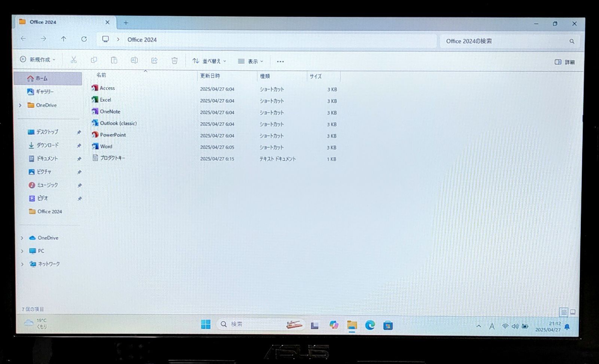
Task: Open the notification bell icon
Action: [567, 327]
